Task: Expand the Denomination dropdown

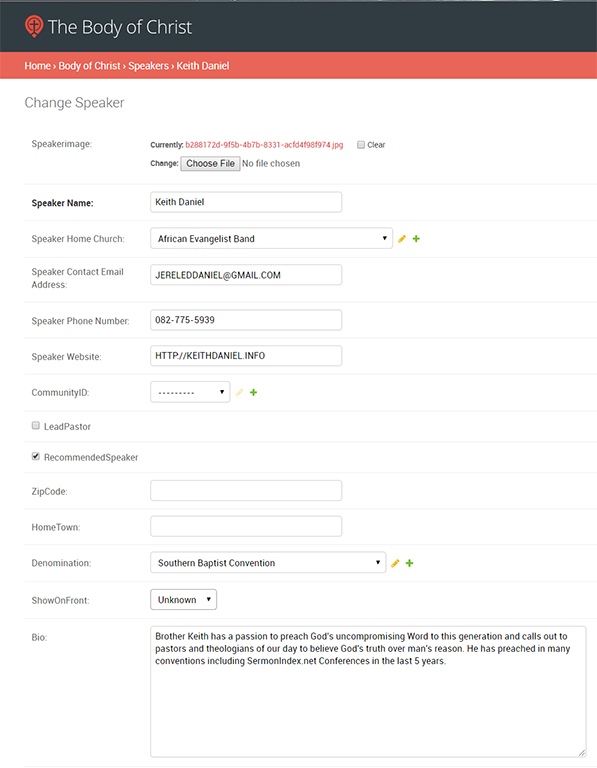Action: point(268,563)
